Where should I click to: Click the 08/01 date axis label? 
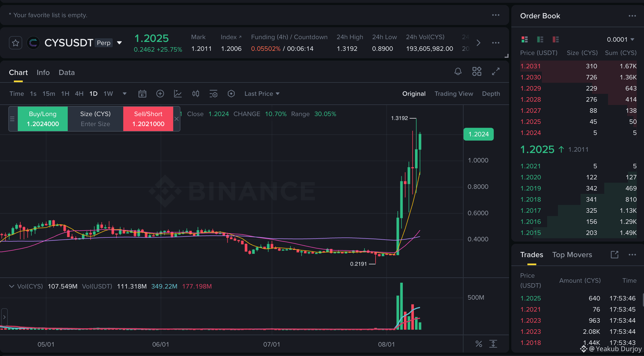pos(386,344)
